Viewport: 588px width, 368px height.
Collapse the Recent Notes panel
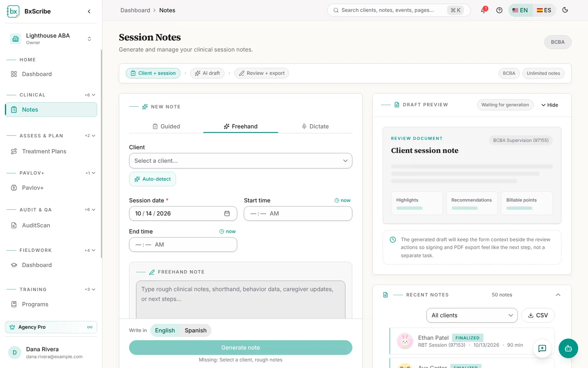click(558, 295)
